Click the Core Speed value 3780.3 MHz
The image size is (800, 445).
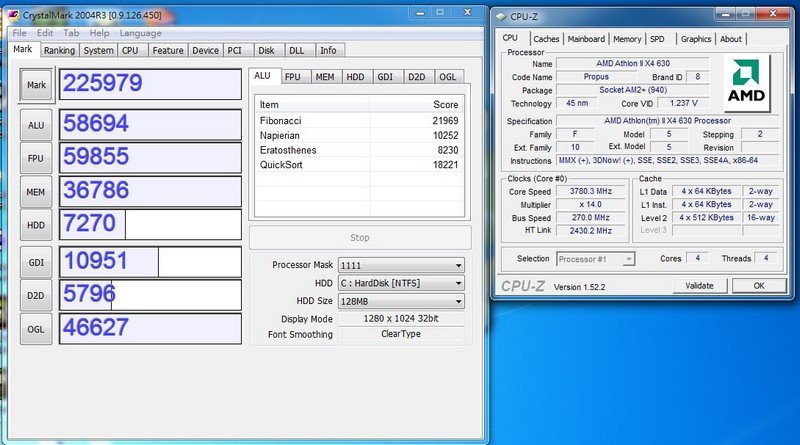tap(591, 191)
